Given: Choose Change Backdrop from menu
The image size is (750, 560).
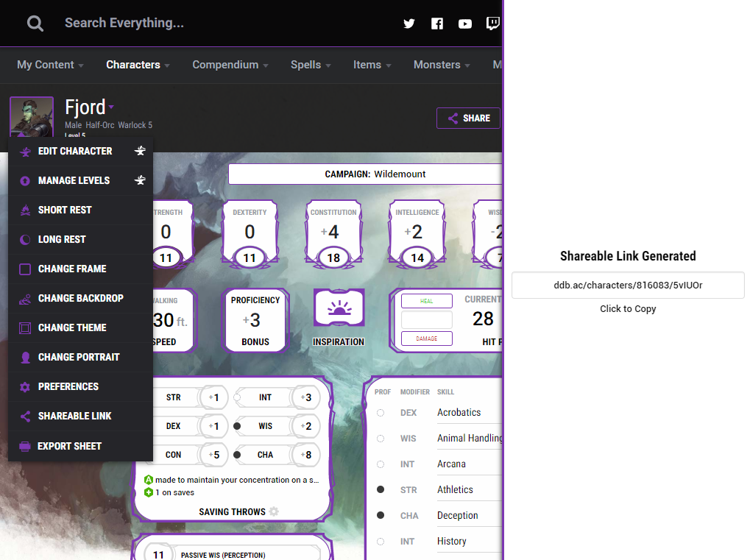Looking at the screenshot, I should pos(80,299).
